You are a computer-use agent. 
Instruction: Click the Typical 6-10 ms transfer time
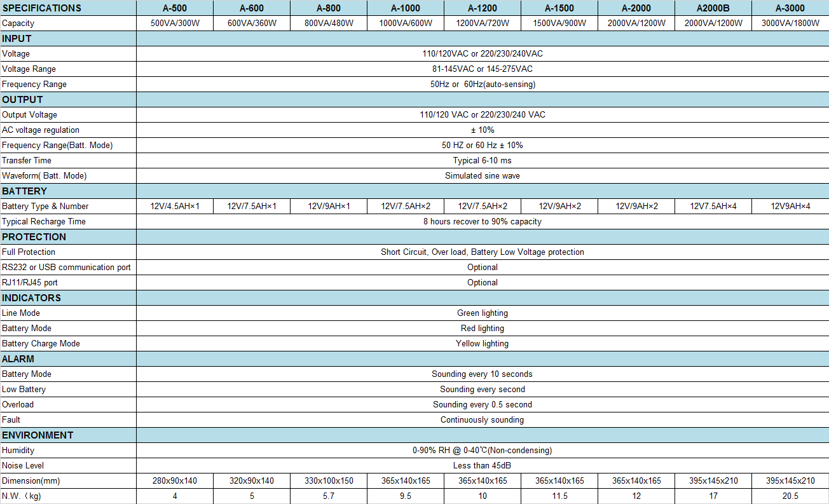483,161
